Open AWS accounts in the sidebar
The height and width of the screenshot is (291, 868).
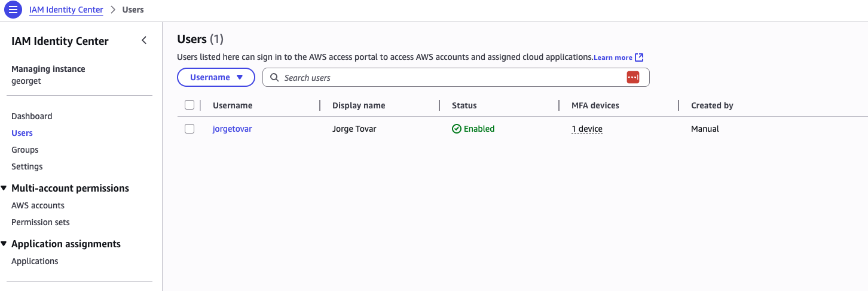pos(38,205)
